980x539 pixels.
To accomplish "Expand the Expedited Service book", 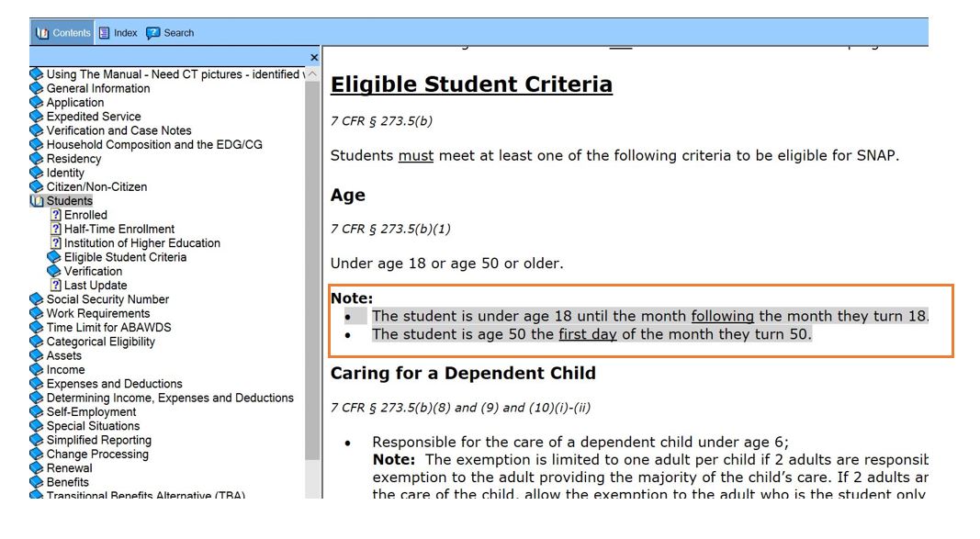I will (93, 117).
